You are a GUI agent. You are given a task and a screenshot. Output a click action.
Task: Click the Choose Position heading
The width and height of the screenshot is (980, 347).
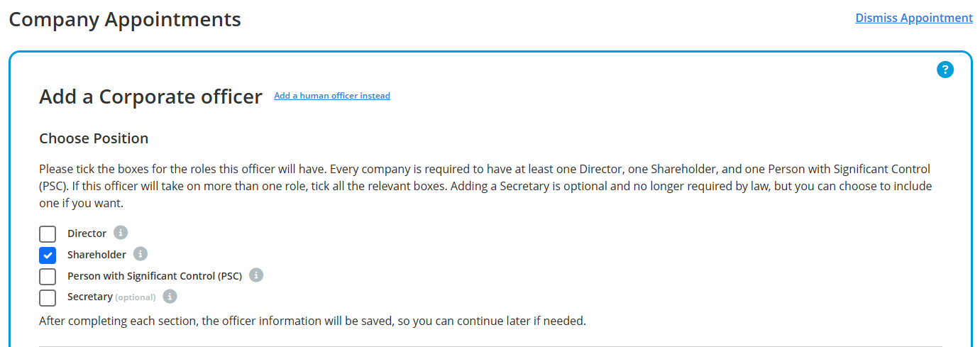[x=94, y=138]
